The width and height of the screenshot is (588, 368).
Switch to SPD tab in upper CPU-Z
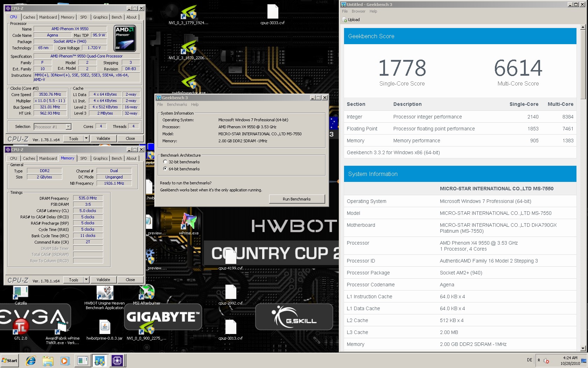coord(84,17)
